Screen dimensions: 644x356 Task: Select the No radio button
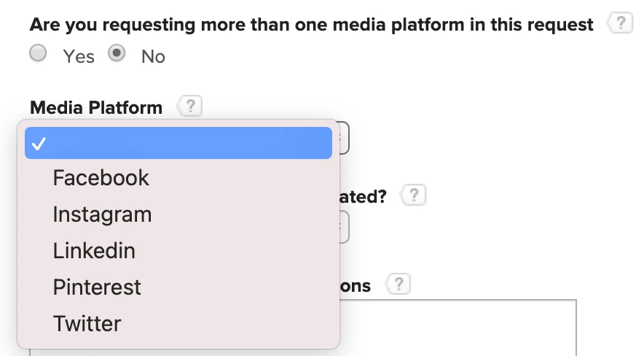coord(117,53)
